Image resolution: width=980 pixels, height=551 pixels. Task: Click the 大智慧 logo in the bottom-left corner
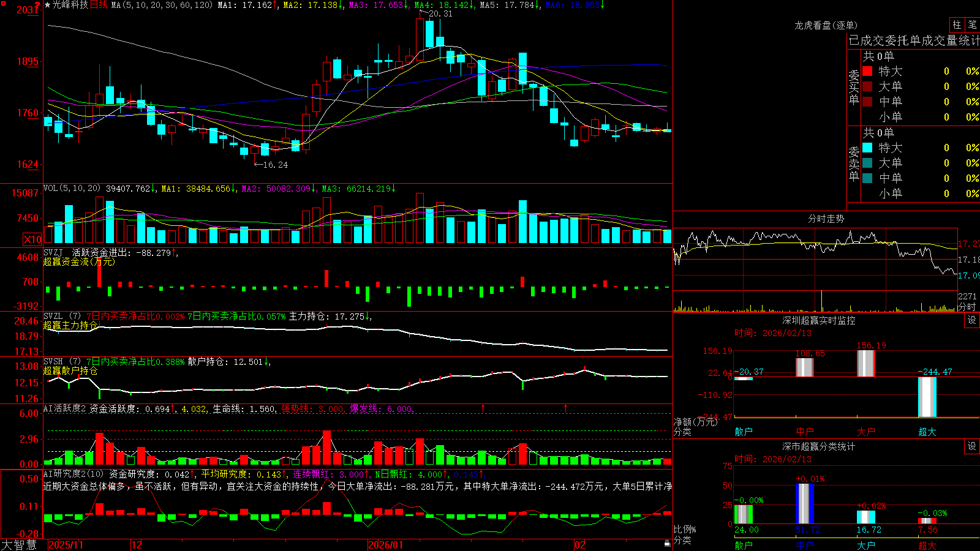[x=19, y=545]
